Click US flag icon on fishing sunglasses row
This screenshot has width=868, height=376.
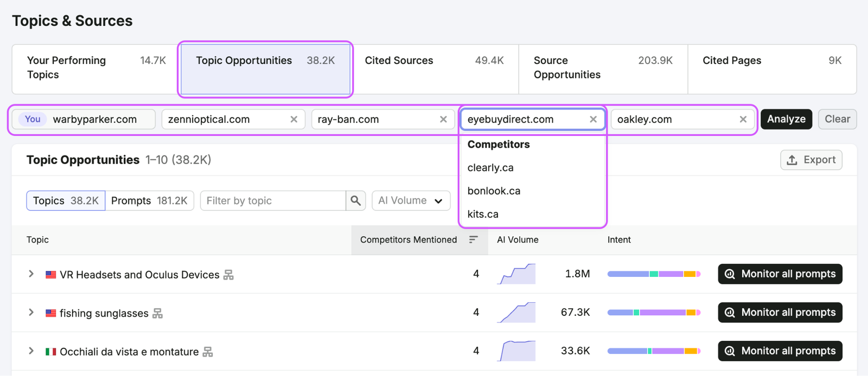click(50, 313)
